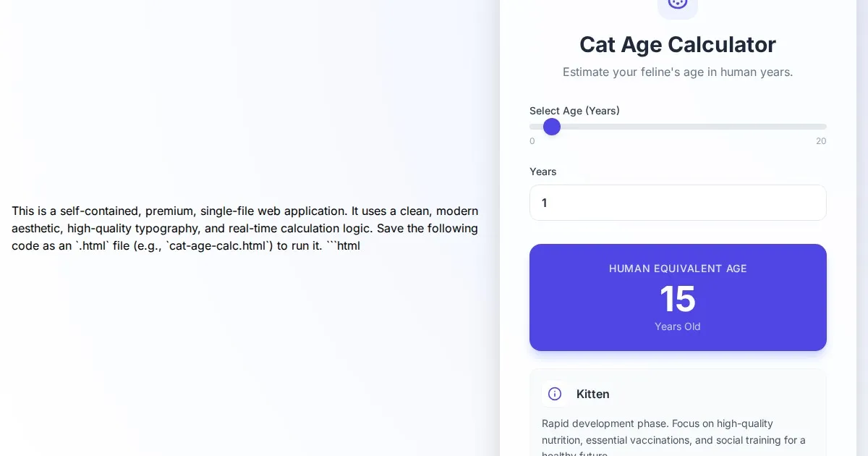
Task: Click the middle of the age slider track
Action: coord(678,127)
